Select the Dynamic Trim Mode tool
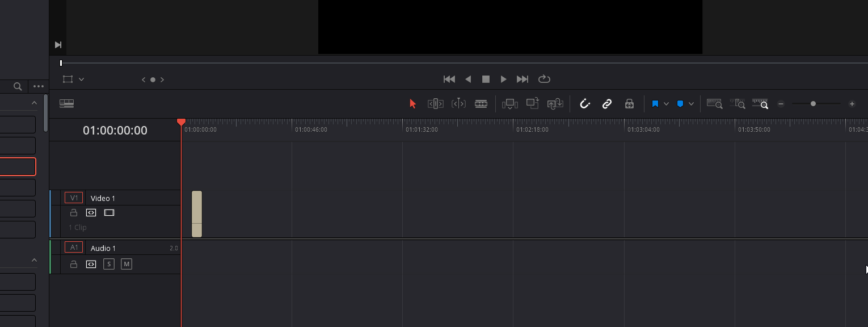868x327 pixels. click(x=458, y=104)
